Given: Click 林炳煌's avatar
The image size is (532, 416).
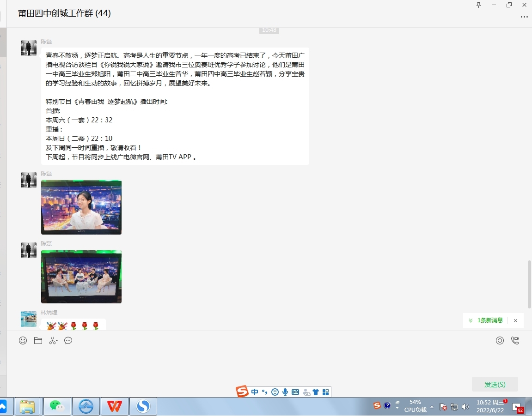Looking at the screenshot, I should [x=29, y=319].
